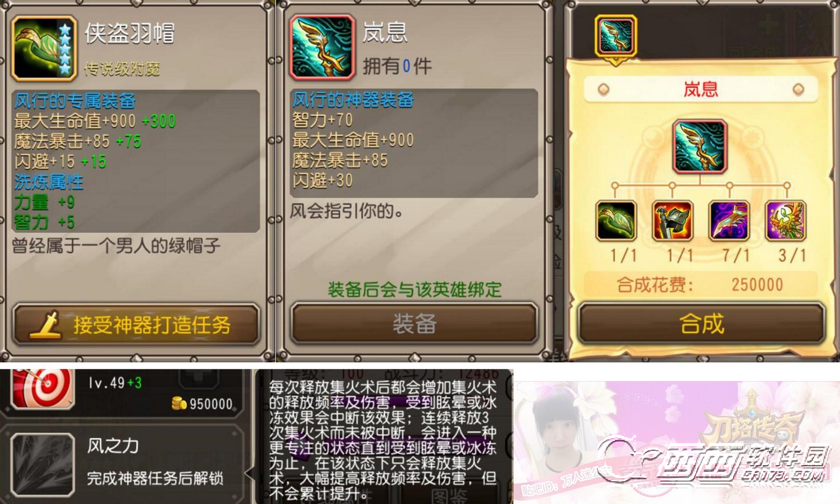Click the 合成花费 250000 cost row

(700, 285)
